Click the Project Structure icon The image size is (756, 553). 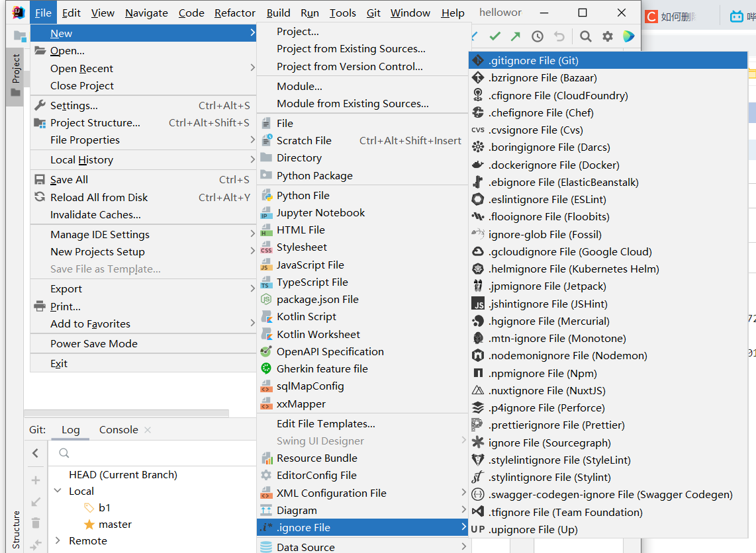40,123
